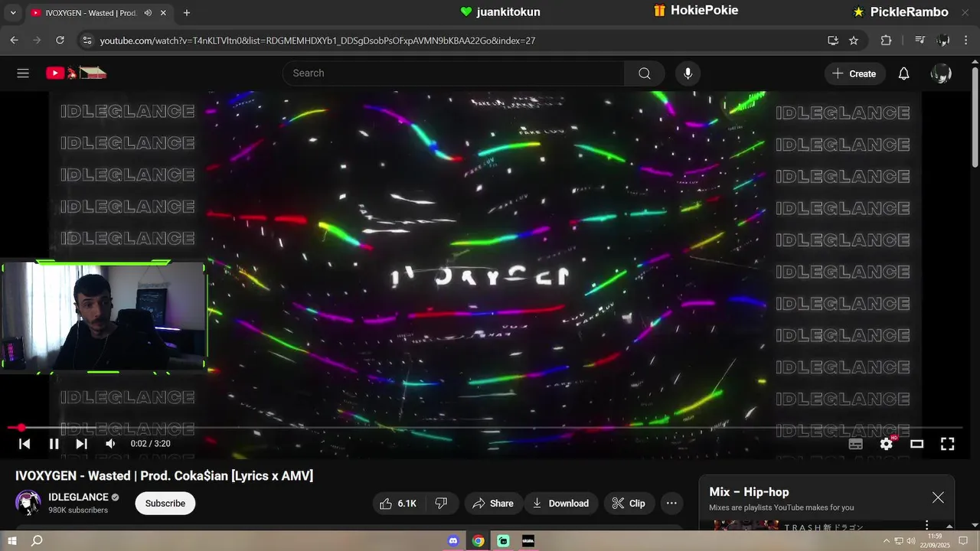The width and height of the screenshot is (980, 551).
Task: Skip to the next video
Action: pyautogui.click(x=81, y=444)
